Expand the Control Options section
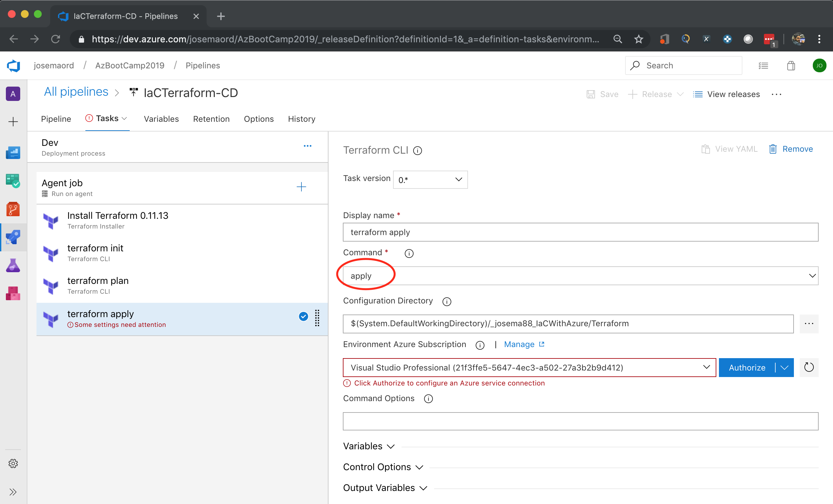The image size is (833, 504). (x=383, y=467)
